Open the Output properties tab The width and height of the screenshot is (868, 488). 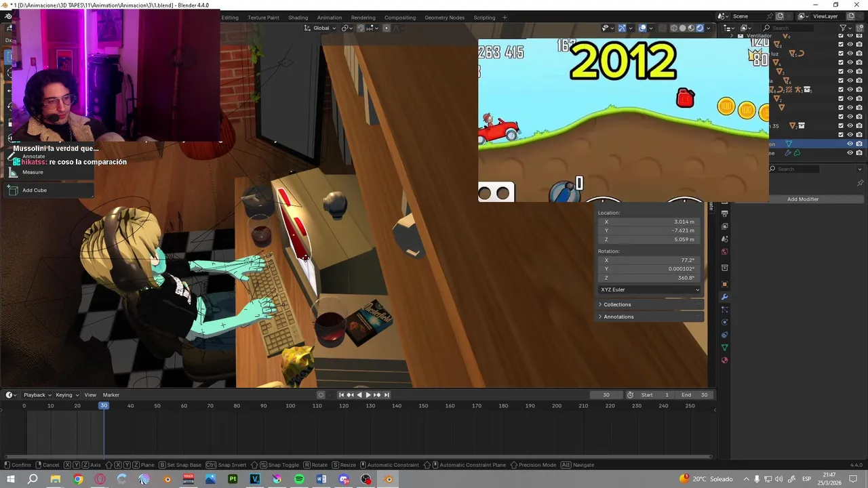[724, 213]
